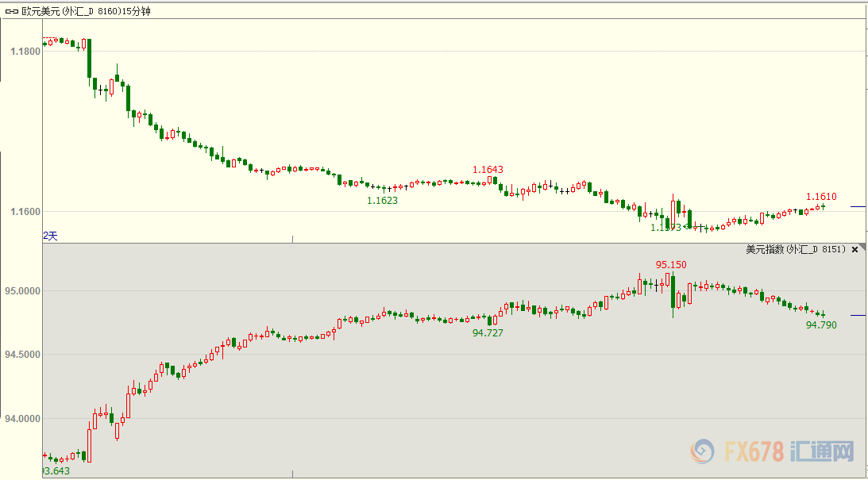Viewport: 868px width, 480px height.
Task: Click the black current price marker on the dollar index axis
Action: (858, 315)
